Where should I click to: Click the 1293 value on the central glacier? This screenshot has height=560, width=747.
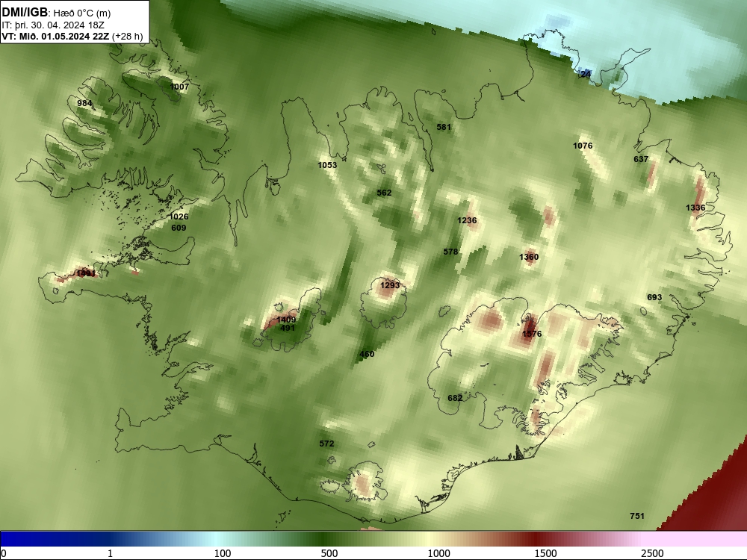tap(390, 285)
